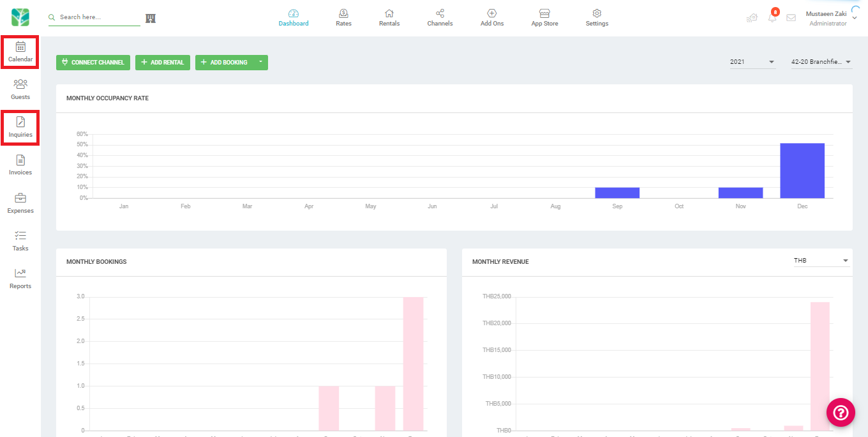The width and height of the screenshot is (868, 437).
Task: Click the pink help question button
Action: tap(841, 412)
